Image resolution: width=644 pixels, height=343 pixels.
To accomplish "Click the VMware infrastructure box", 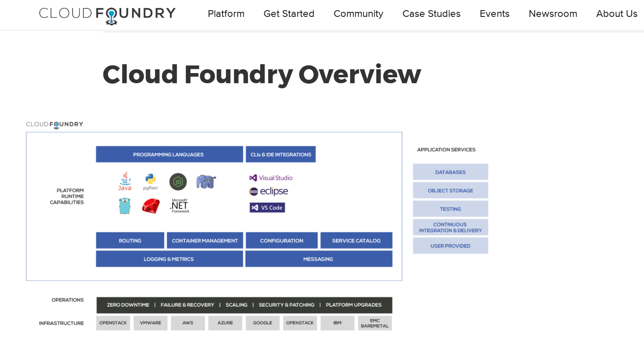I will 150,323.
